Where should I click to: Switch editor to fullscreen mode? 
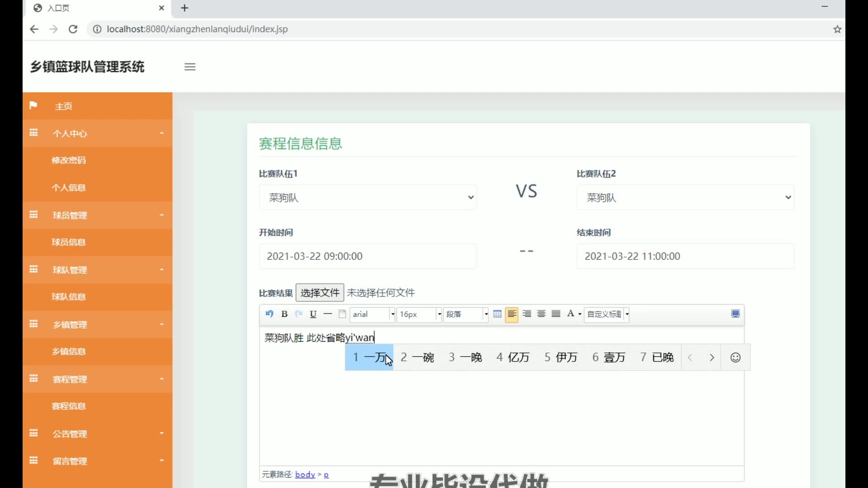click(x=736, y=314)
